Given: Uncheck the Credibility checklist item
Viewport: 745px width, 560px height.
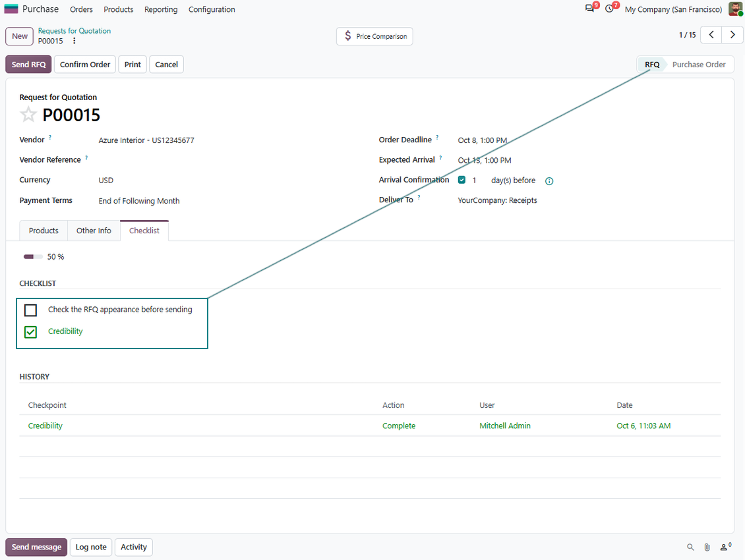Looking at the screenshot, I should point(30,332).
